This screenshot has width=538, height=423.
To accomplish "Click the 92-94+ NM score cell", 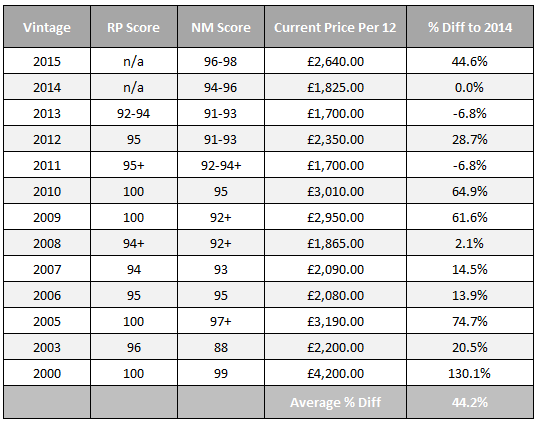I will (221, 165).
